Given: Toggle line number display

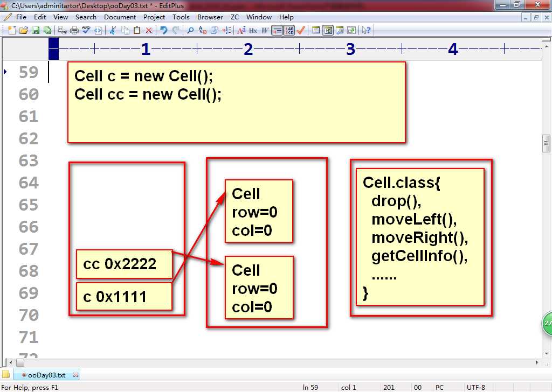Looking at the screenshot, I should point(289,31).
